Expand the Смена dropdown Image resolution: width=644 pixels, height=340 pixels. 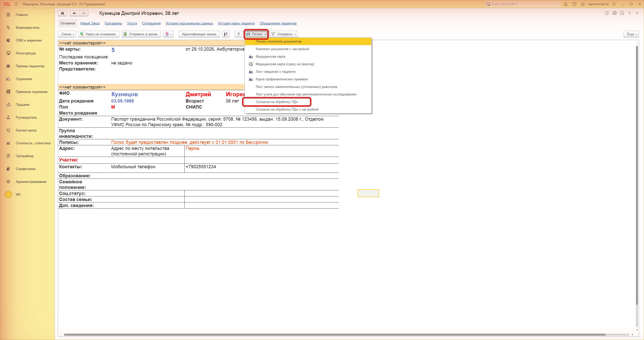pos(67,34)
